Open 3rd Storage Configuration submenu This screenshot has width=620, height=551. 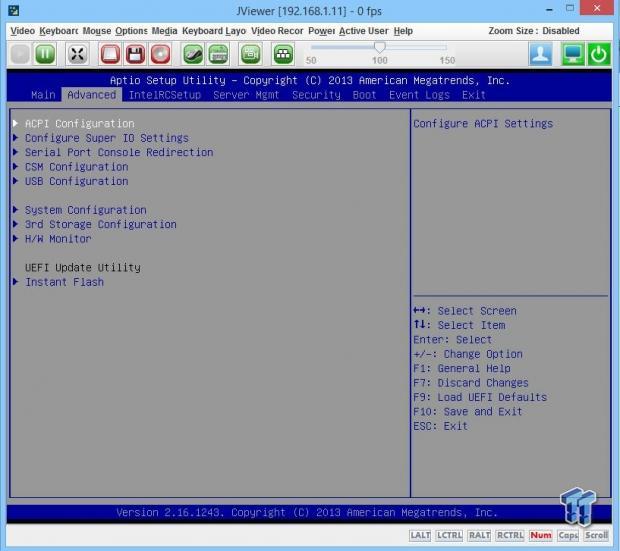coord(101,224)
